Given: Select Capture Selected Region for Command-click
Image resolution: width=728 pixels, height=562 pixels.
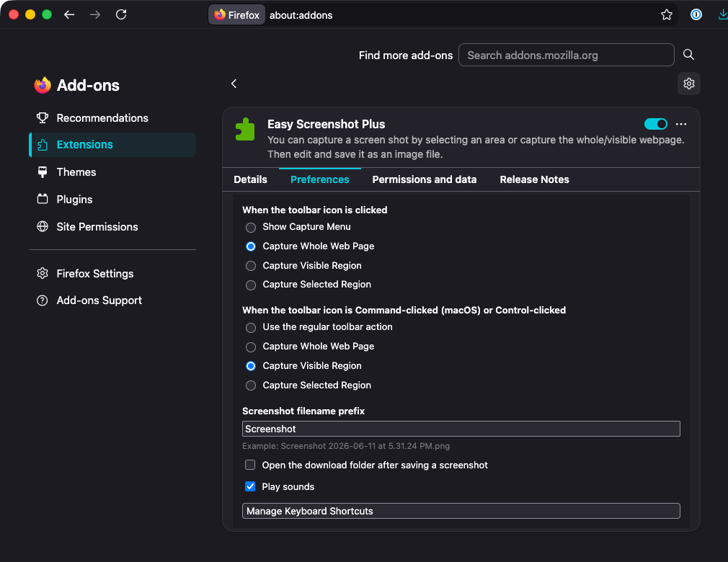Looking at the screenshot, I should (251, 385).
